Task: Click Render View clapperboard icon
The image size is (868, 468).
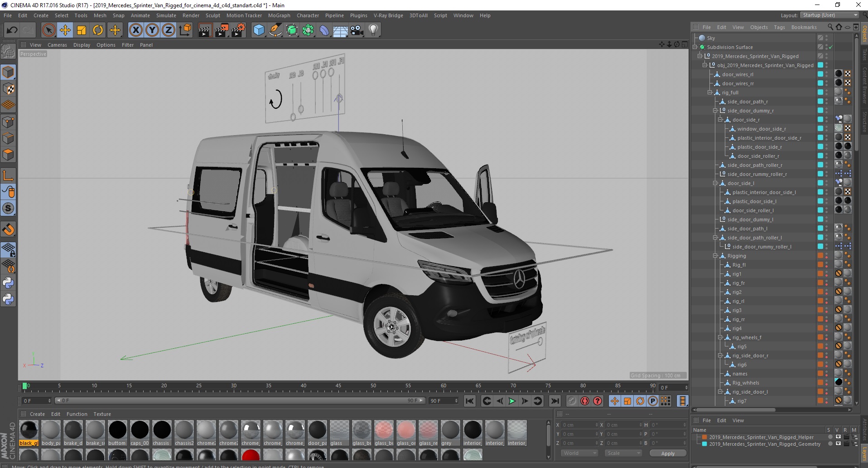Action: pos(205,30)
